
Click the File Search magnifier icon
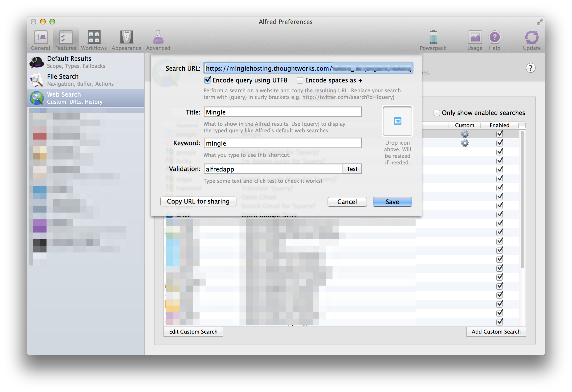point(37,80)
